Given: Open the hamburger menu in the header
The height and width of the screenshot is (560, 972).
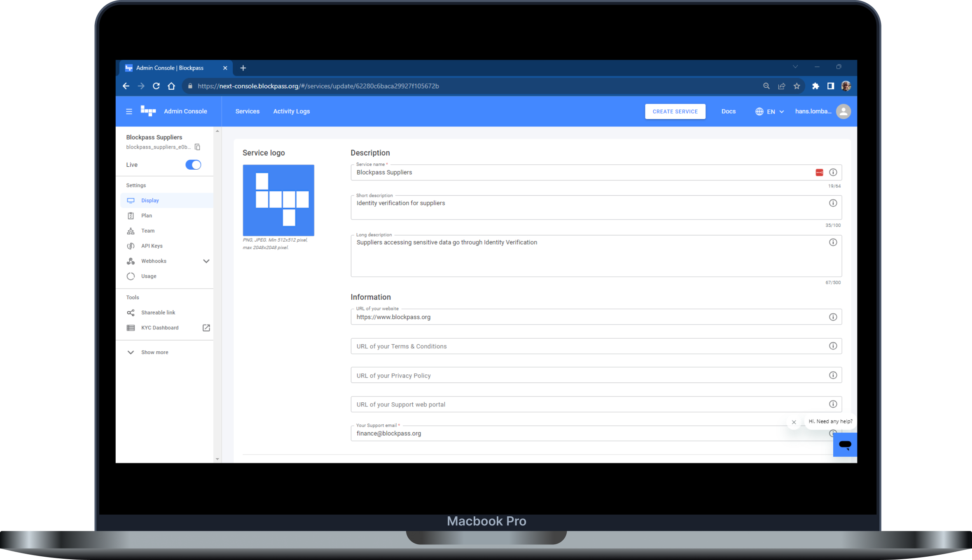Looking at the screenshot, I should (129, 111).
